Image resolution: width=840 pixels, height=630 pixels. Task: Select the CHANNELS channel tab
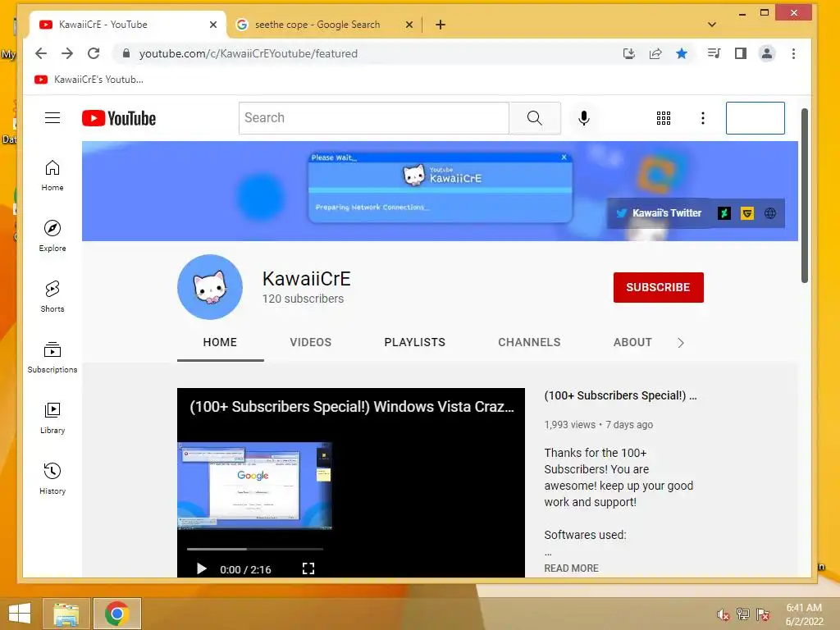coord(529,342)
